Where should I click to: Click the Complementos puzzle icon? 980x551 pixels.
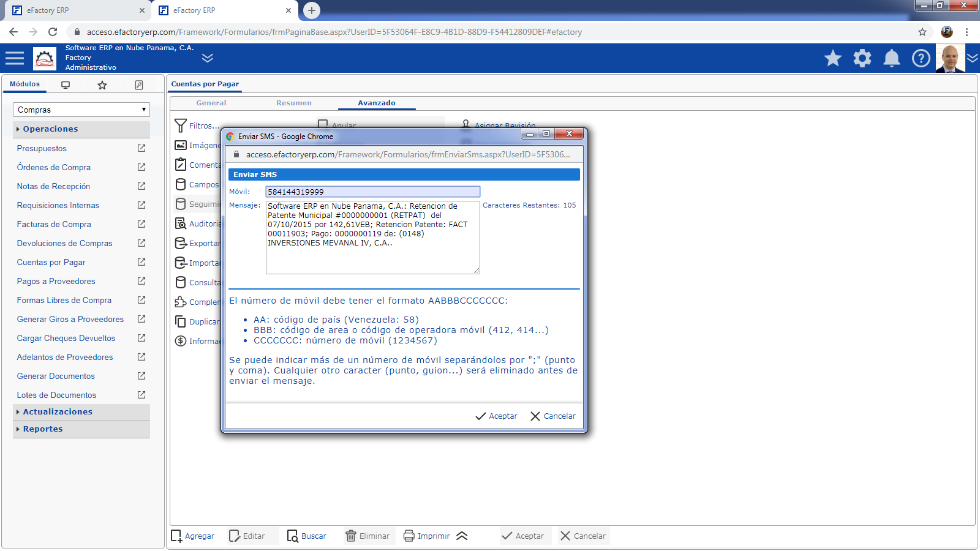coord(181,302)
